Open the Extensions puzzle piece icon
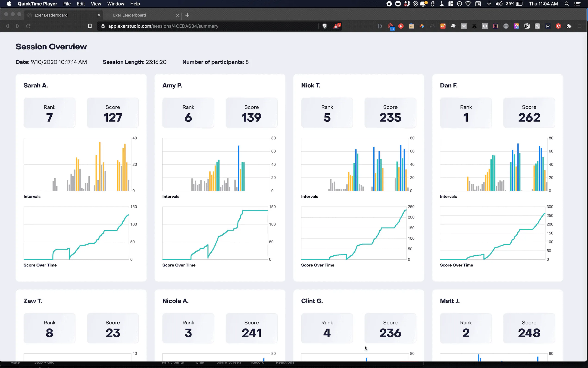This screenshot has width=588, height=368. pyautogui.click(x=569, y=26)
